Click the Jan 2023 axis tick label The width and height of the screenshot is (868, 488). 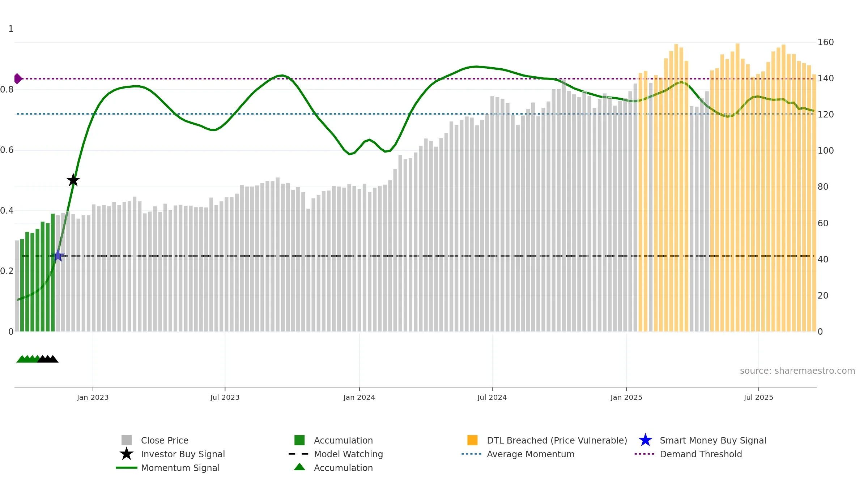93,398
